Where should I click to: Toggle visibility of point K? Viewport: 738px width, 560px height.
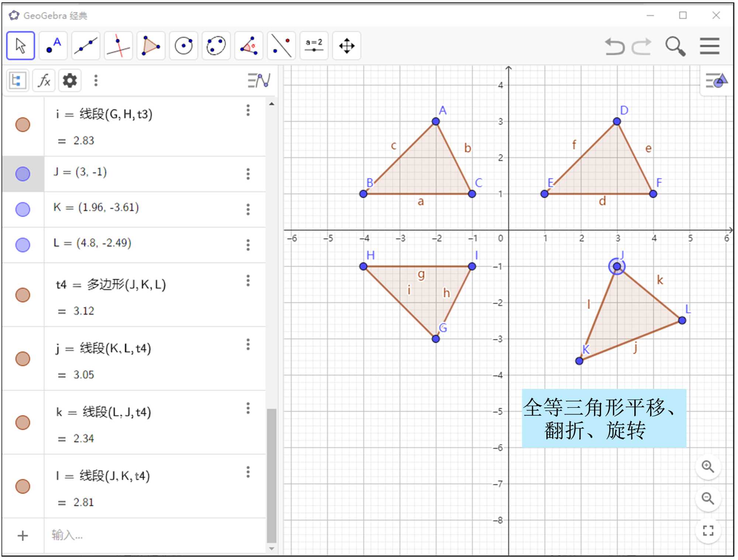click(23, 209)
